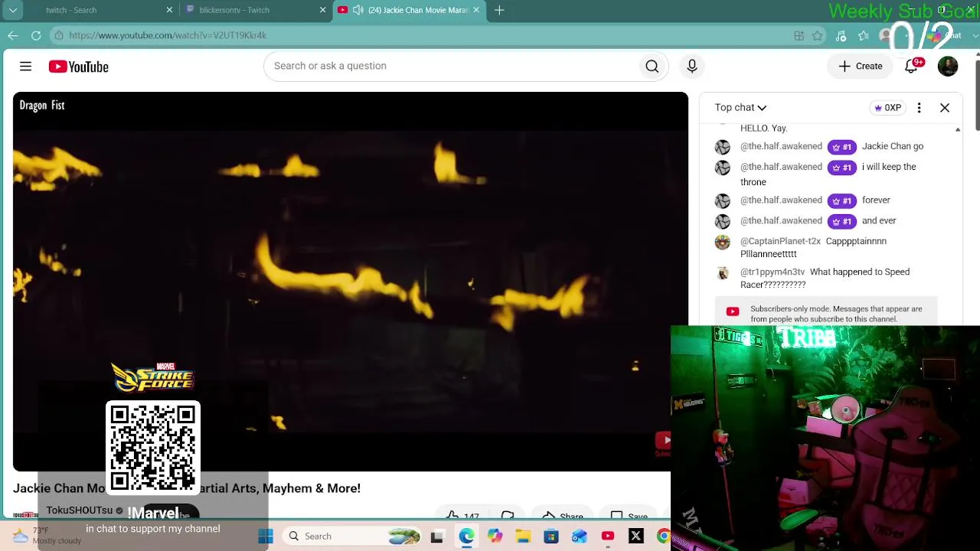Start voice search with the microphone
980x551 pixels.
[x=692, y=67]
